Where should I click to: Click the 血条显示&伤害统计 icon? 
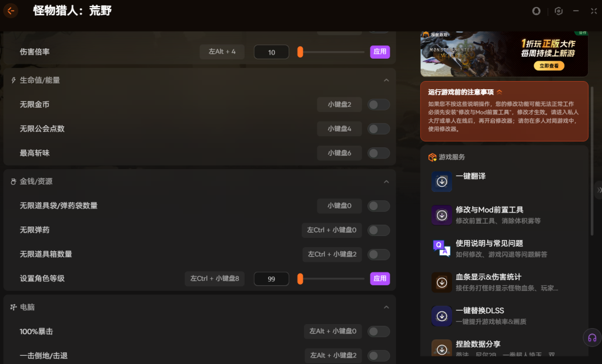click(x=442, y=282)
